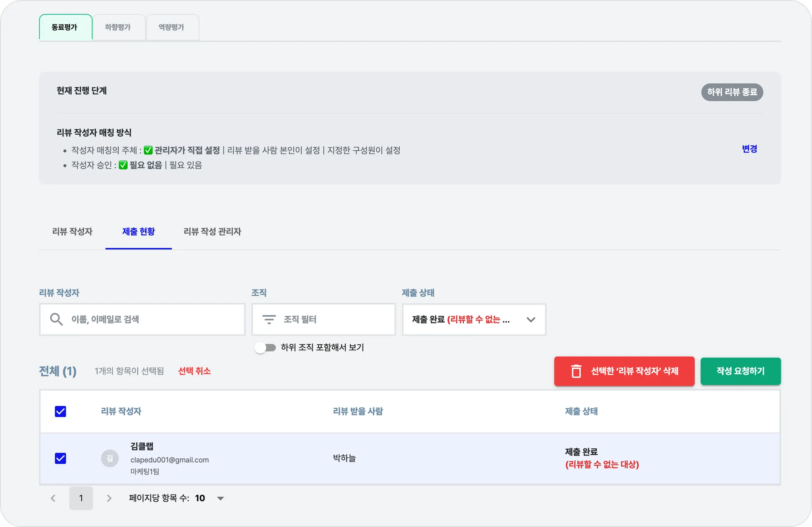812x527 pixels.
Task: Select the 리뷰 작성자 sub-tab
Action: tap(72, 231)
